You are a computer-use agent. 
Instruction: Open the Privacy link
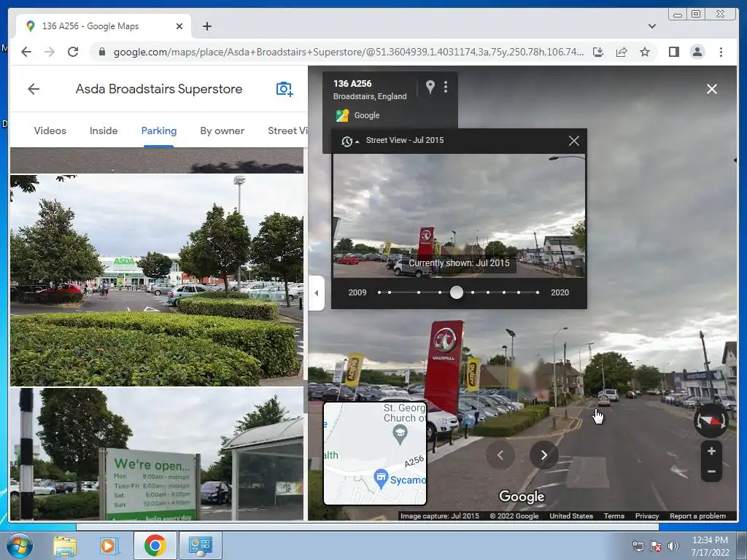point(647,516)
